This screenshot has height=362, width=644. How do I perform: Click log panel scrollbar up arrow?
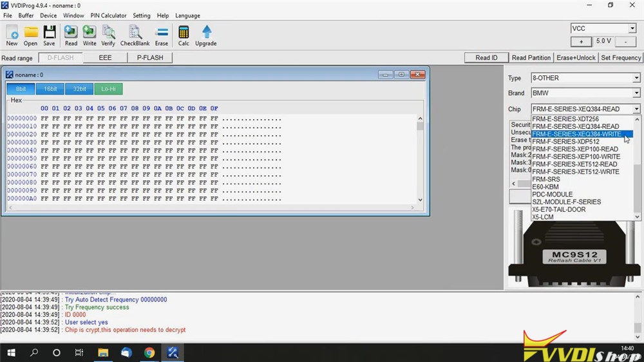(638, 296)
